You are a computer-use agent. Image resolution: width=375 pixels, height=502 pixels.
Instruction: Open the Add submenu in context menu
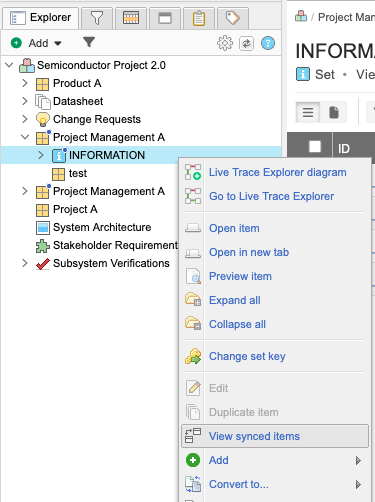tap(275, 460)
